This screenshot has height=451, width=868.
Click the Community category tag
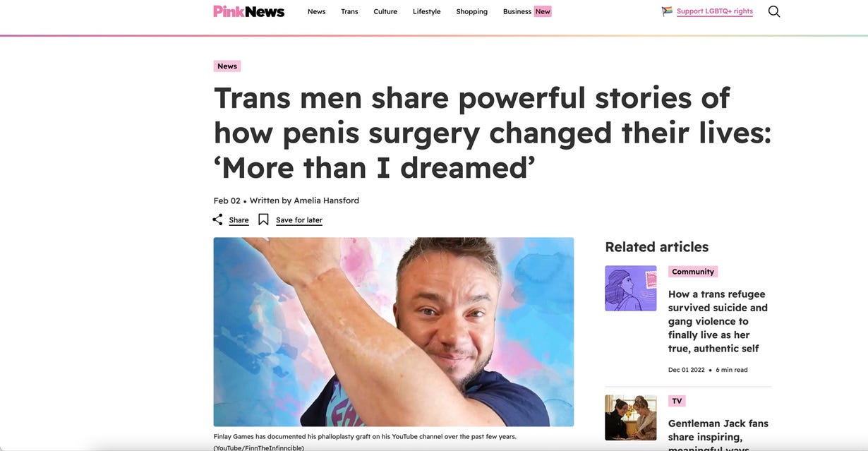tap(693, 272)
